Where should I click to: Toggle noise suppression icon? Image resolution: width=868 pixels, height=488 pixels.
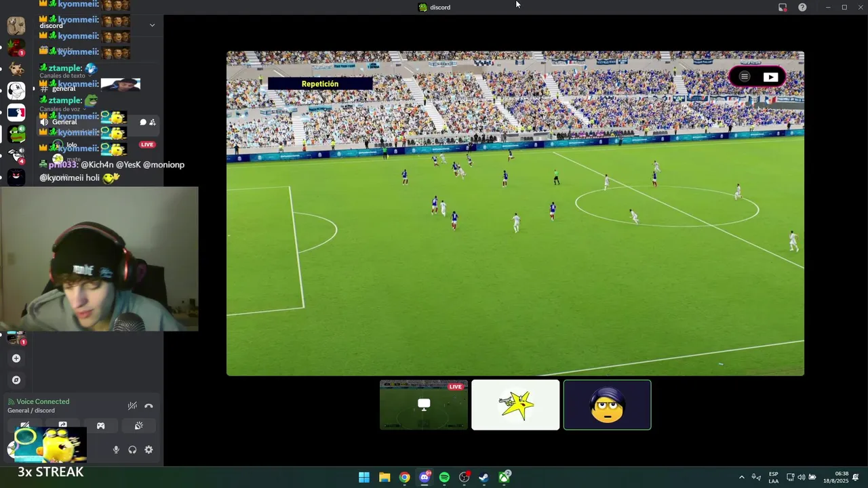132,406
